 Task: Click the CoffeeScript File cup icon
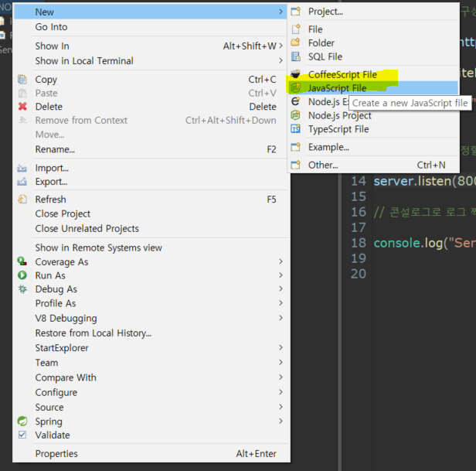point(295,73)
